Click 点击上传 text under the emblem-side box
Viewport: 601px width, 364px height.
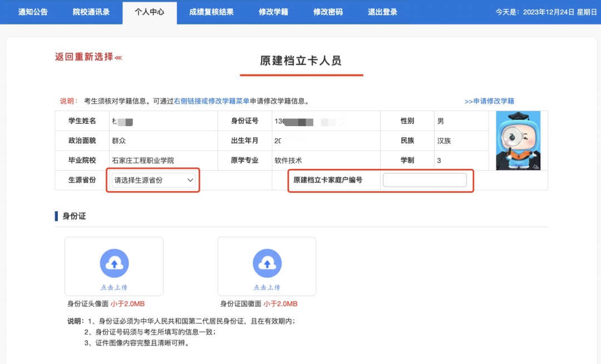point(267,287)
